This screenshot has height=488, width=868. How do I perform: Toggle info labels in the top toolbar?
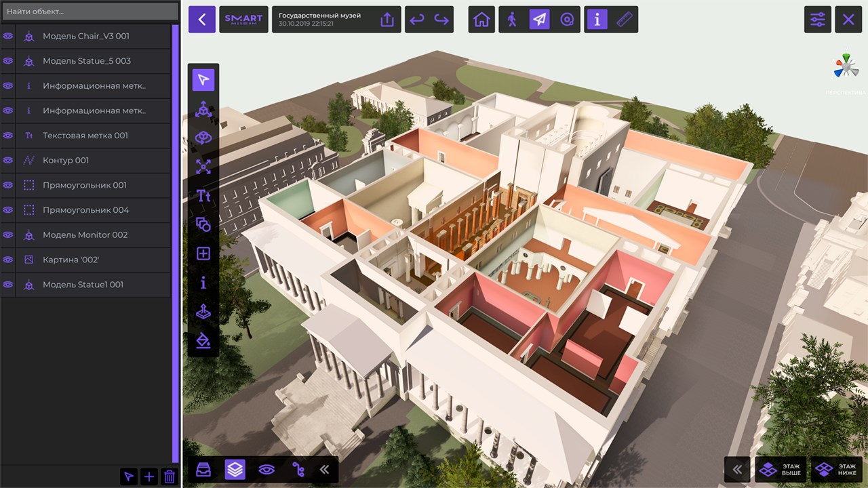[x=597, y=20]
